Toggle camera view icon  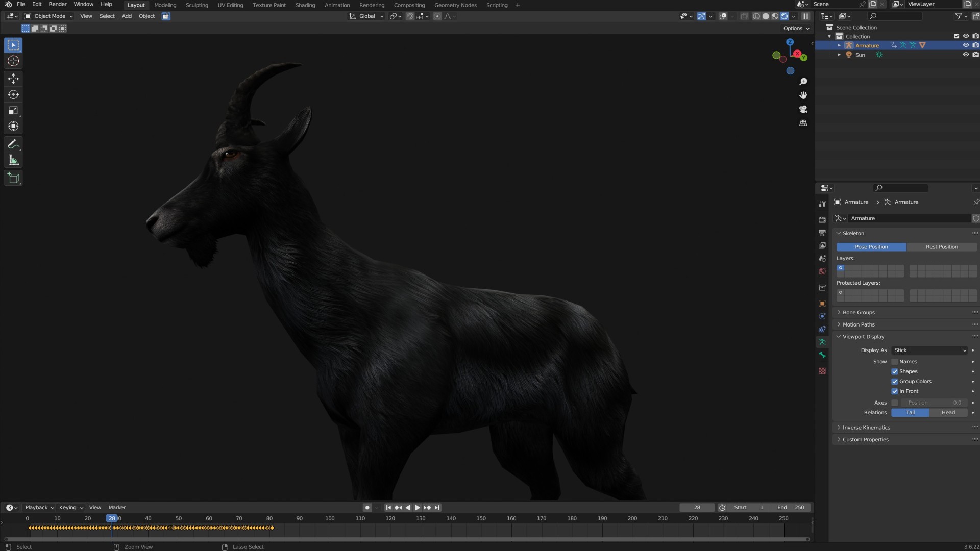[803, 109]
